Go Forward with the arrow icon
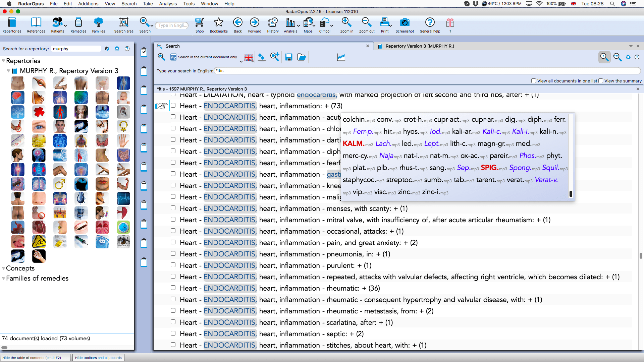Viewport: 644px width, 362px height. pos(255,25)
